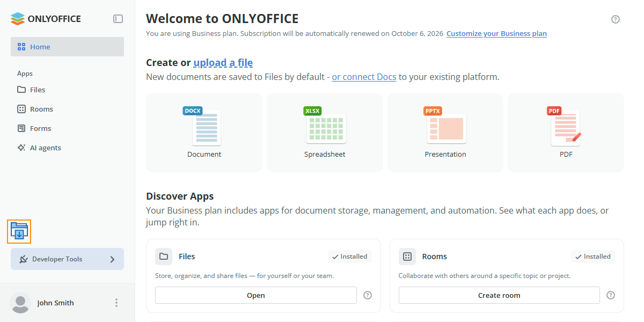Click John Smith's profile avatar
This screenshot has width=644, height=322.
(x=20, y=303)
